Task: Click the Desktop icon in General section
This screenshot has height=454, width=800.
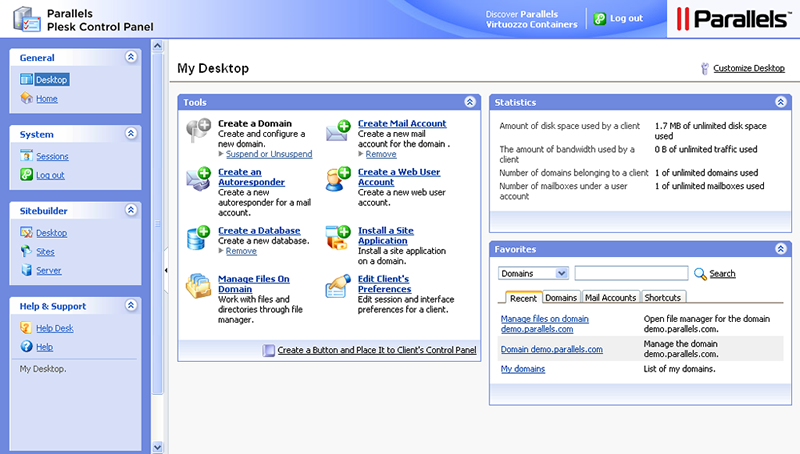Action: 27,79
